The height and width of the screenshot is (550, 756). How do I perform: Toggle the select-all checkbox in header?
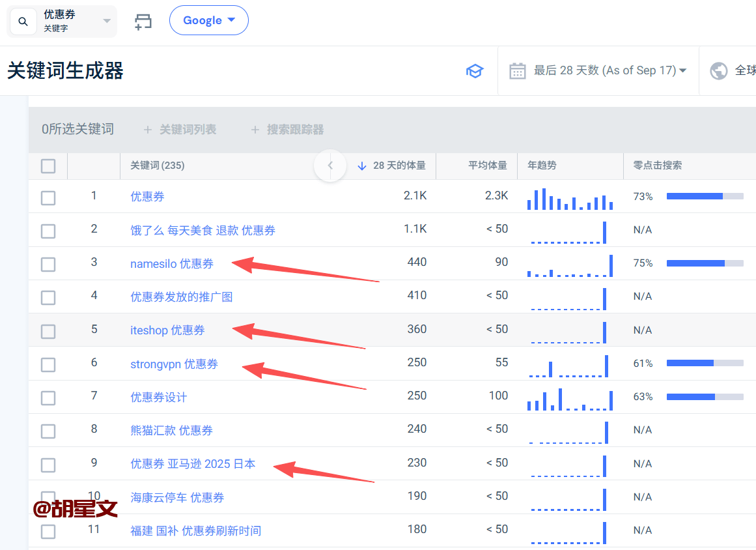[48, 166]
